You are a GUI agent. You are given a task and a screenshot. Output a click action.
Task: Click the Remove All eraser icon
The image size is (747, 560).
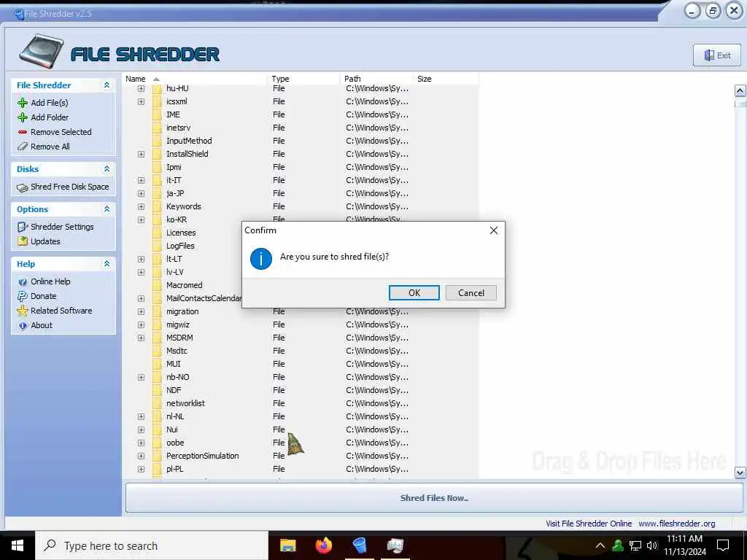pos(23,147)
